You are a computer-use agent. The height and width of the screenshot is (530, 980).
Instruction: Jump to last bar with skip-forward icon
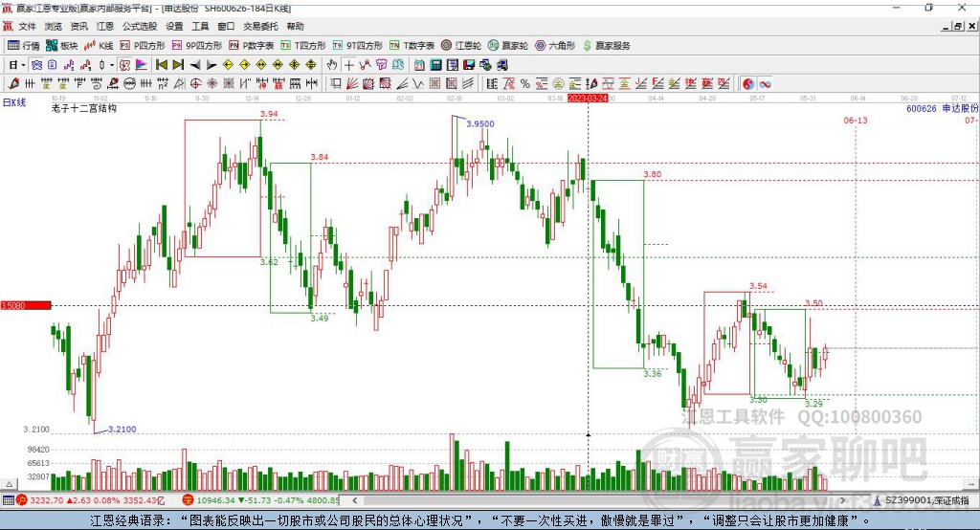tap(178, 65)
